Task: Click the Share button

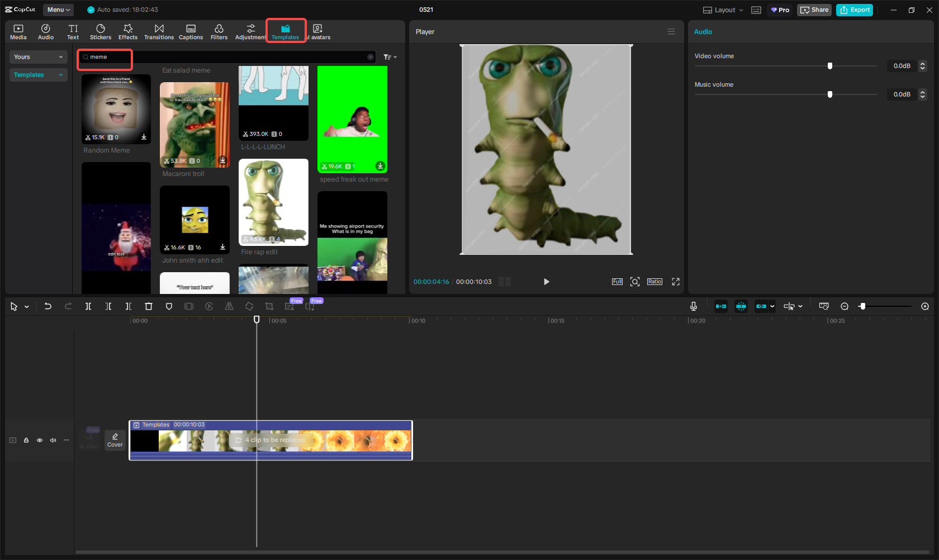Action: pos(814,10)
